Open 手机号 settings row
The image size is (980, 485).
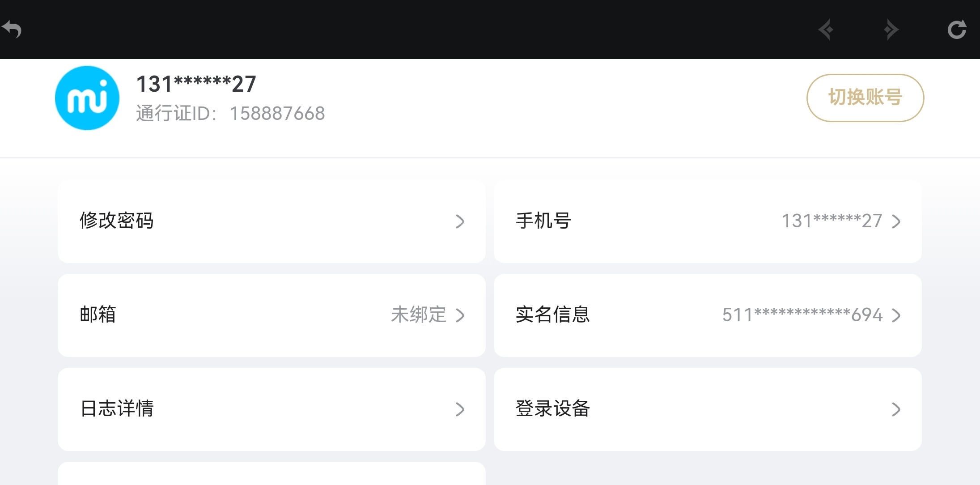tap(708, 221)
